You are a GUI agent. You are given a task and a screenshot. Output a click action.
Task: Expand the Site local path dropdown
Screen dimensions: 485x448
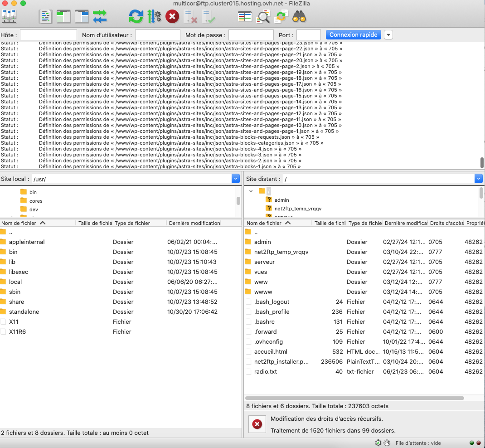click(x=235, y=179)
